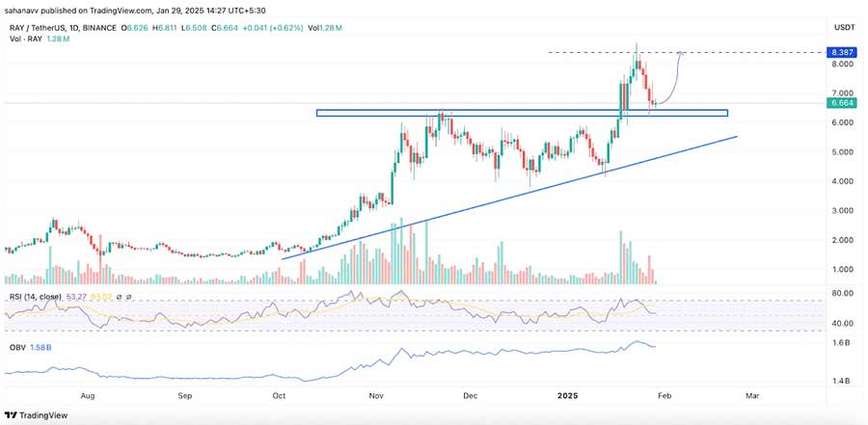The height and width of the screenshot is (425, 868).
Task: Click the Nov label on the time axis
Action: [377, 395]
